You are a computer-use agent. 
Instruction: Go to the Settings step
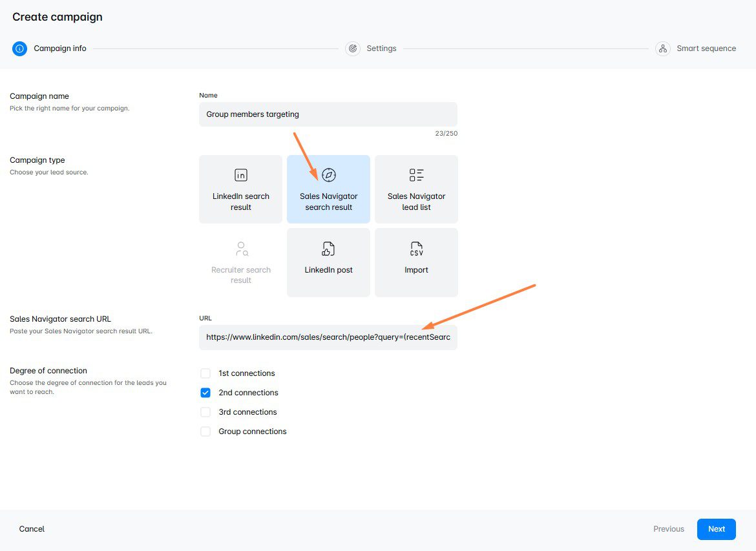[381, 48]
